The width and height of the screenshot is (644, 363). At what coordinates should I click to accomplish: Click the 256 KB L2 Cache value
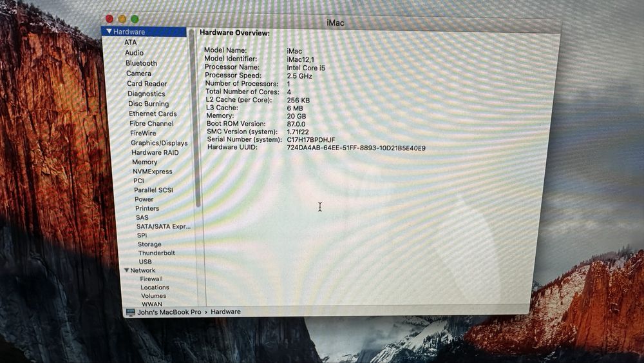(298, 101)
